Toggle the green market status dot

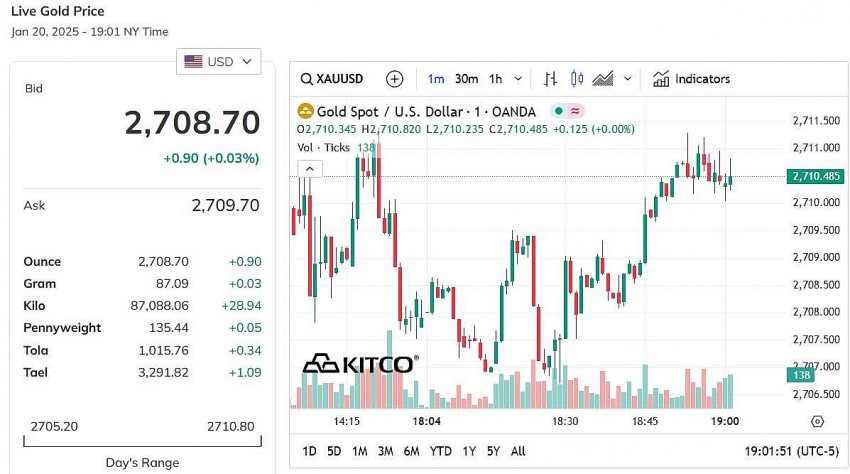(x=558, y=111)
